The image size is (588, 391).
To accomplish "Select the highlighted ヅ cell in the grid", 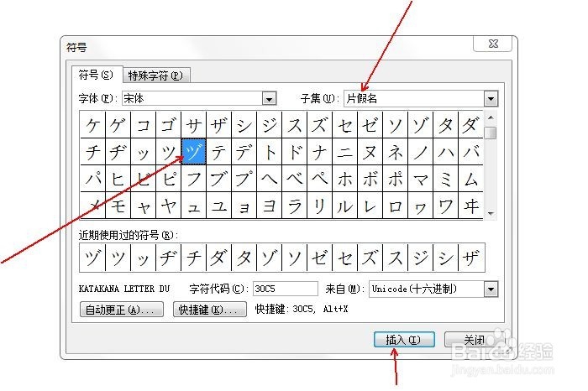I will 193,151.
